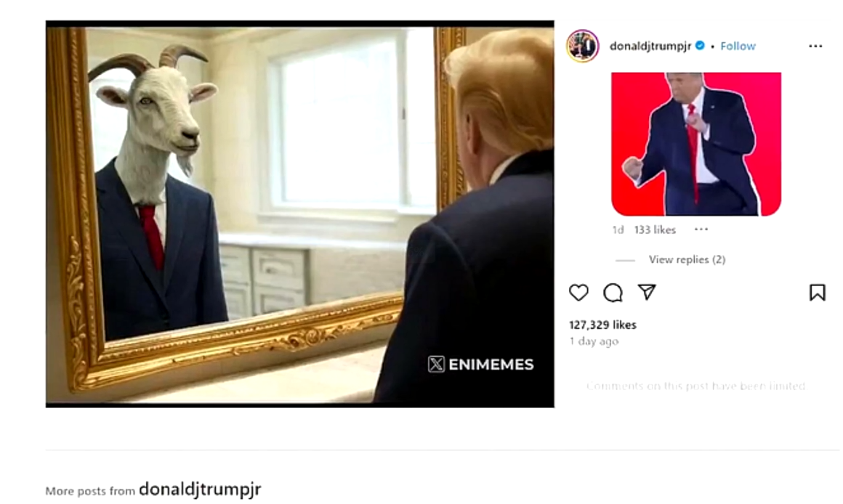Image resolution: width=843 pixels, height=504 pixels.
Task: Open comments via speech bubble icon
Action: pyautogui.click(x=613, y=293)
